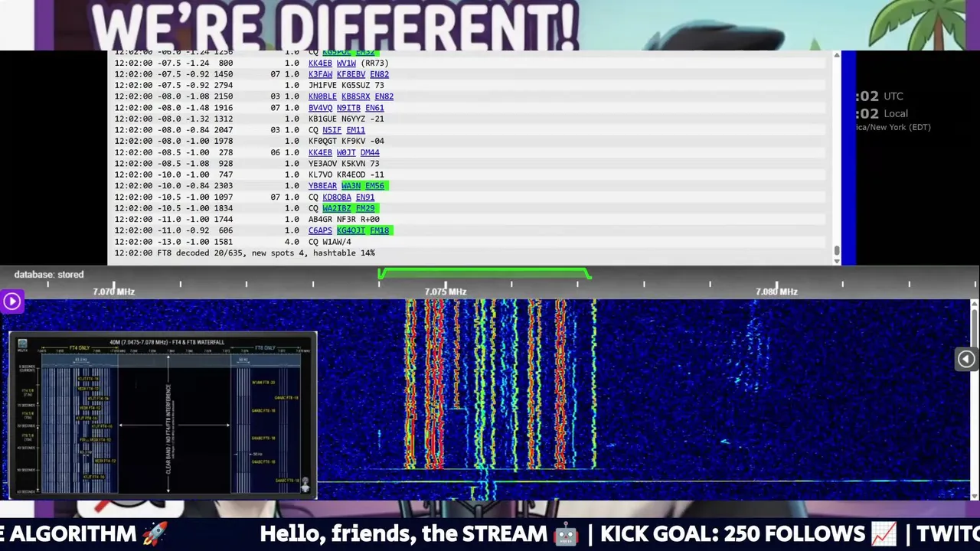Screen dimensions: 980x551
Task: Open callsign link C6APS
Action: tap(320, 230)
